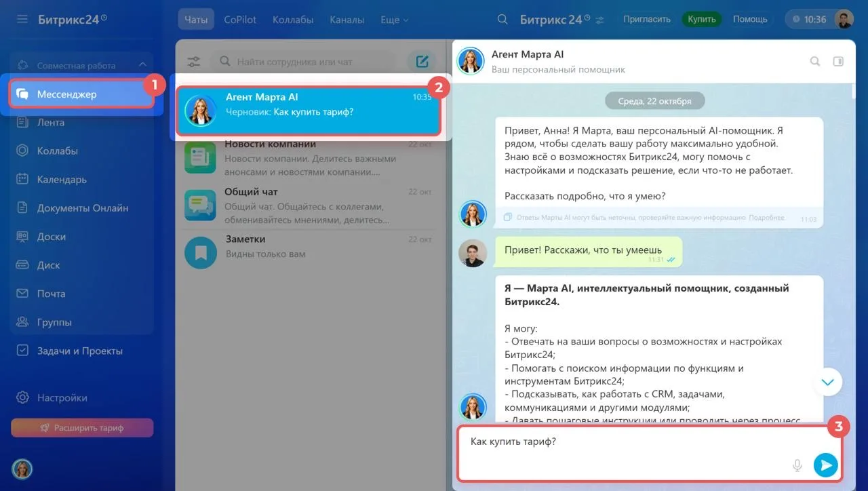Click the top bar search magnifier
This screenshot has height=491, width=868.
tap(502, 19)
